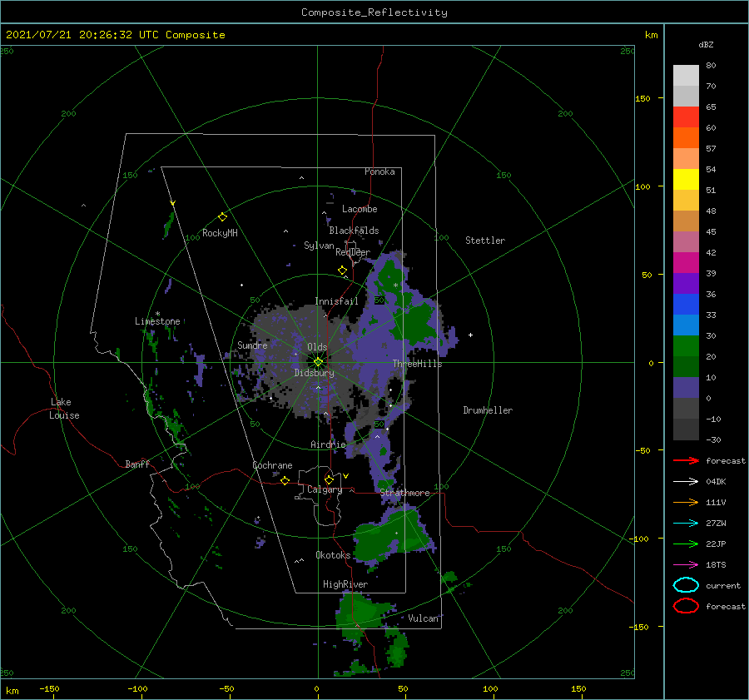Click the Innisfail city label
This screenshot has height=700, width=749.
tap(336, 301)
